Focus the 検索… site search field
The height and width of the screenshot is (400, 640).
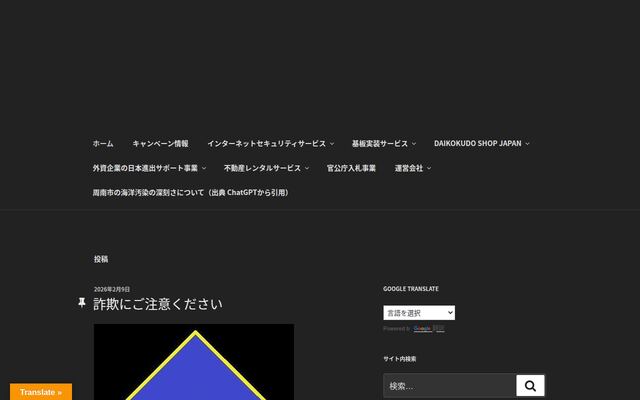tap(449, 386)
